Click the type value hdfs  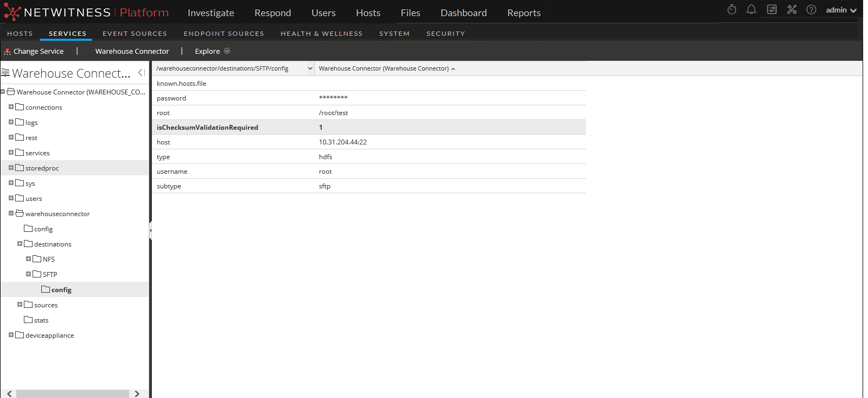(x=325, y=156)
